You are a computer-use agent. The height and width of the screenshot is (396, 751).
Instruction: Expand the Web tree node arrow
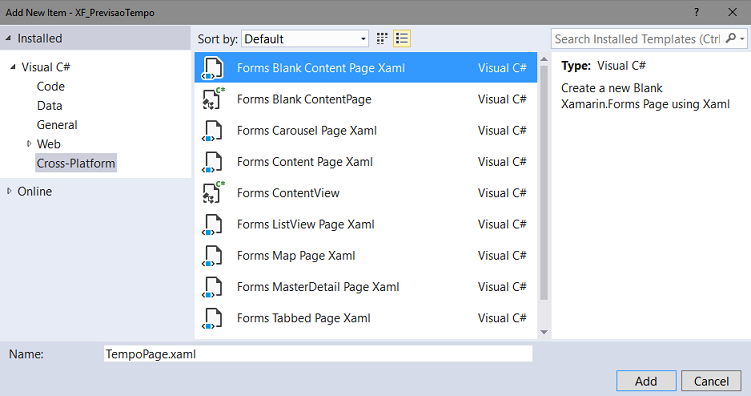[29, 144]
